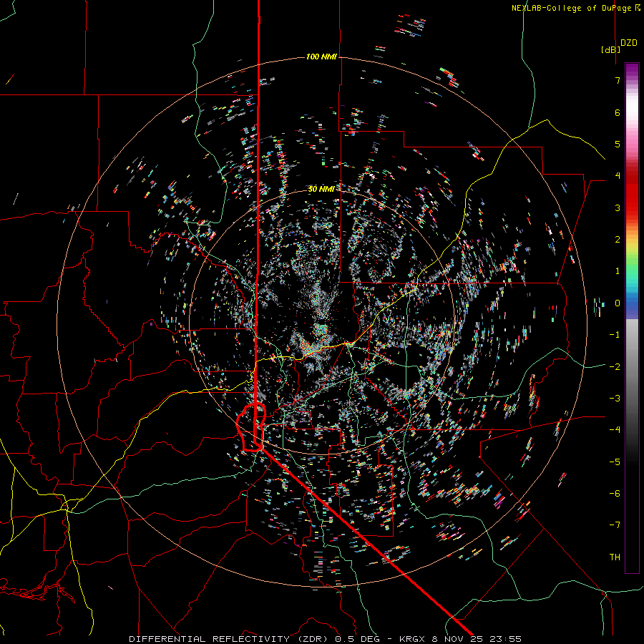This screenshot has height=644, width=644.
Task: Click the 5 value on the scale
Action: [618, 144]
